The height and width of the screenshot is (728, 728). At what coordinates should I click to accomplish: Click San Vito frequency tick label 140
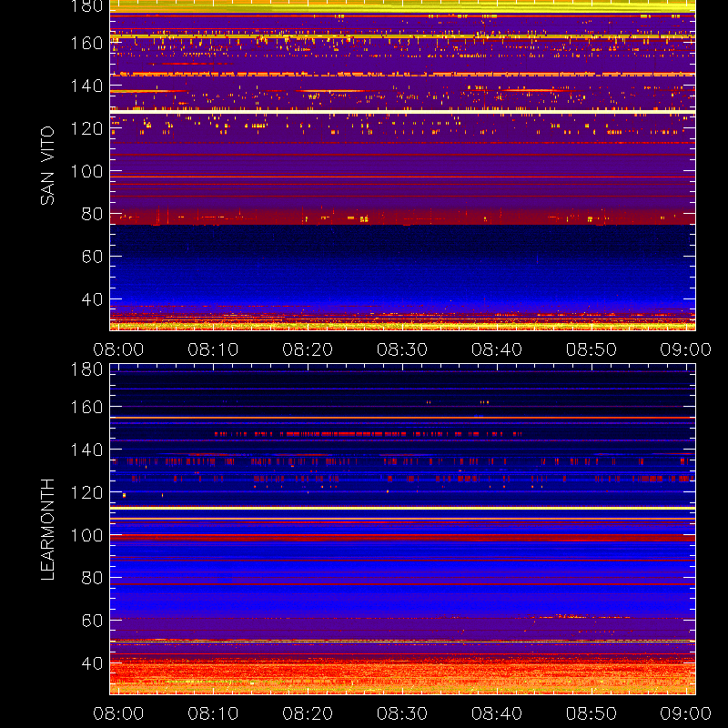pos(86,86)
